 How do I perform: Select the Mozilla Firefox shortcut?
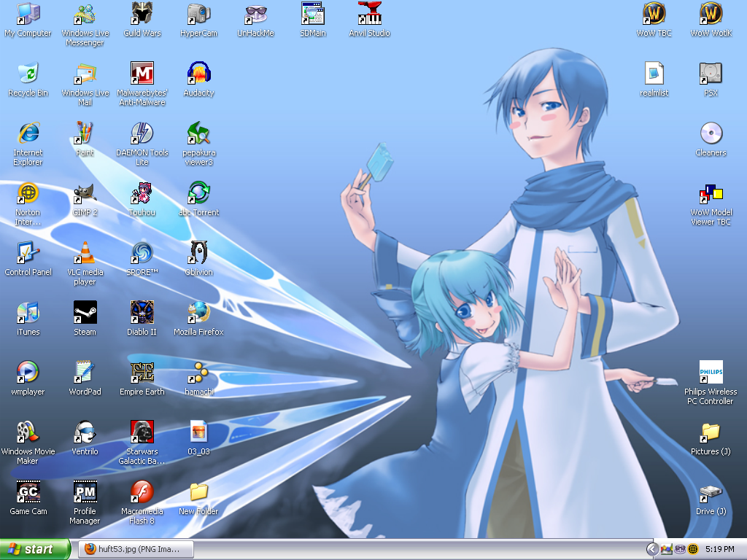[x=198, y=313]
